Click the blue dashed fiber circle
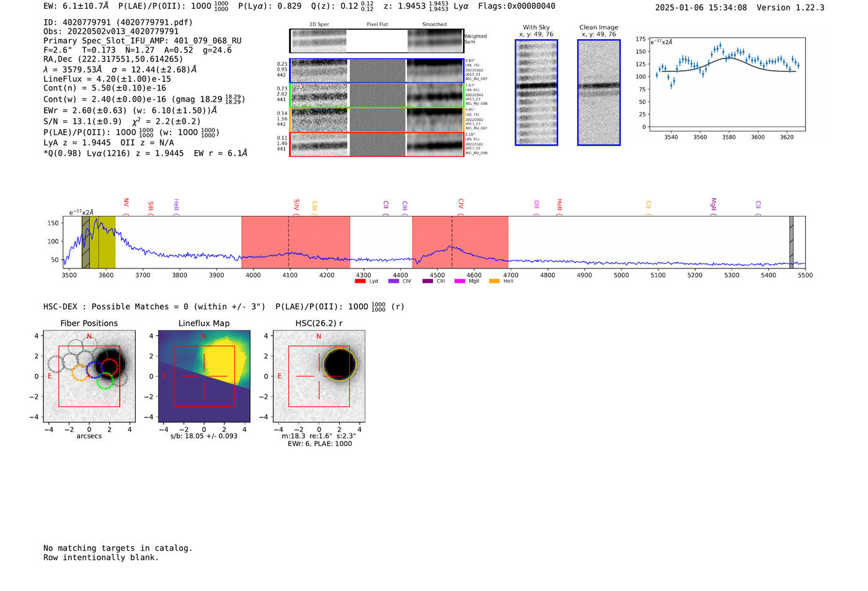Viewport: 868px width, 591px height. [95, 370]
